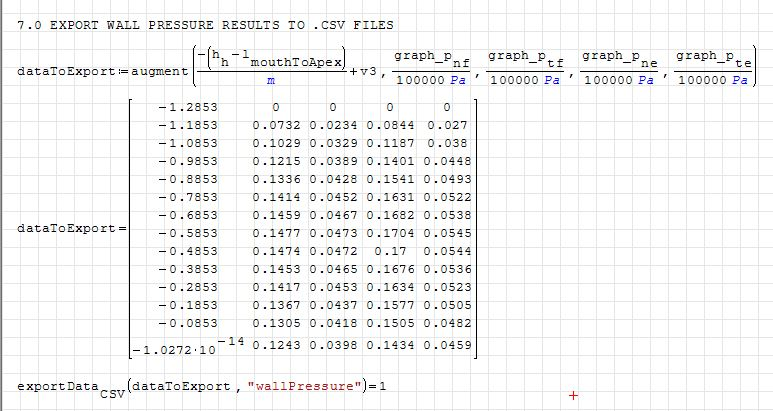773x411 pixels.
Task: Click matrix cell containing -1.2853
Action: [x=188, y=106]
